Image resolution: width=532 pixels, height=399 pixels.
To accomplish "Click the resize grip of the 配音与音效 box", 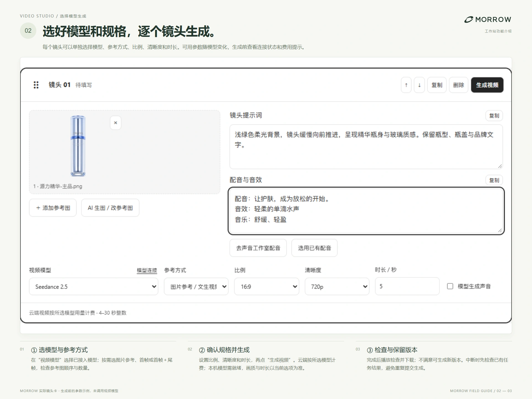I will click(x=500, y=230).
